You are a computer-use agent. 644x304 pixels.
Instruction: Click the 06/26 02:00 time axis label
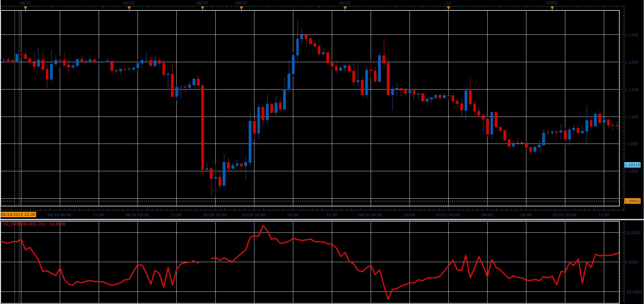pos(137,215)
